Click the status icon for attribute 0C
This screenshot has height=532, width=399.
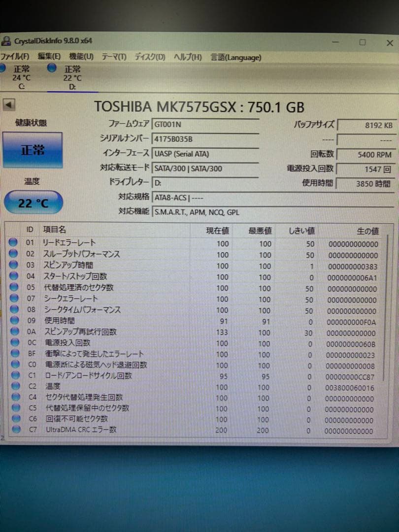(15, 342)
